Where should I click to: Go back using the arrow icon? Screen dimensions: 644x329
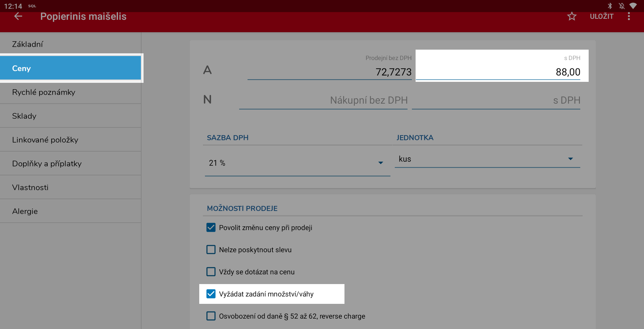coord(18,16)
